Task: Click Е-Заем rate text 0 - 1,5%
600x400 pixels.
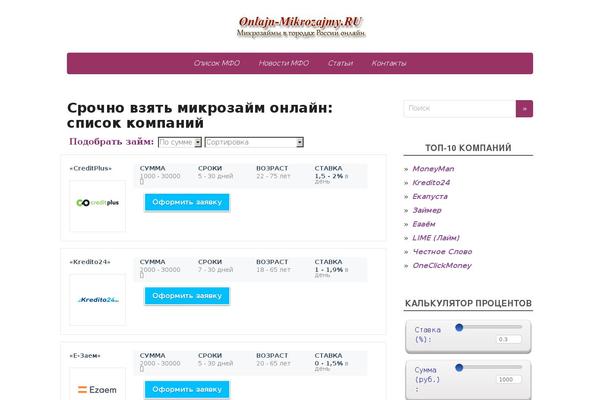Action: pyautogui.click(x=329, y=363)
